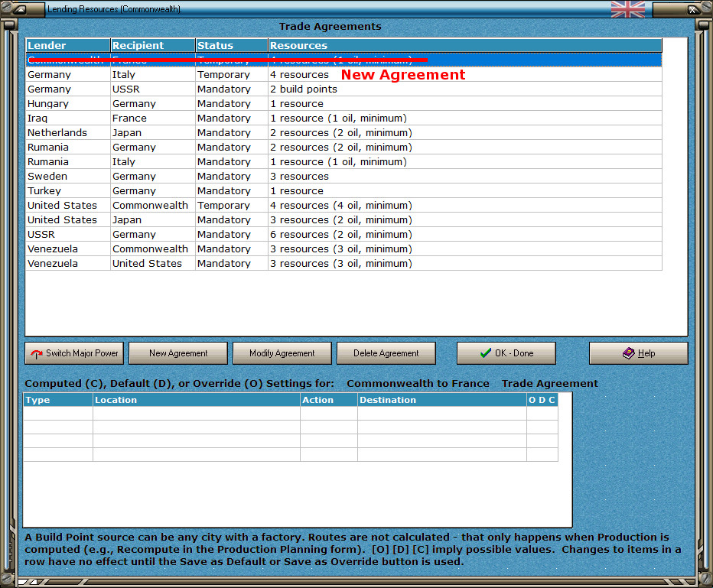Select the United States to Commonwealth row

pos(343,206)
